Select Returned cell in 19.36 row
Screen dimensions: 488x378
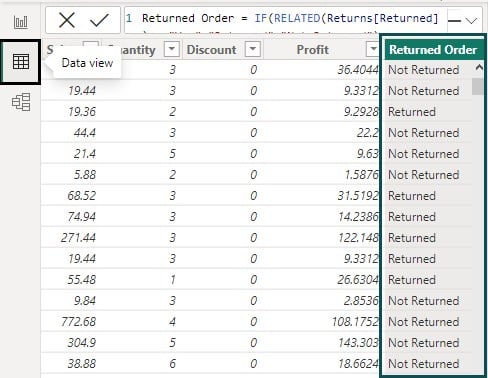[x=412, y=112]
